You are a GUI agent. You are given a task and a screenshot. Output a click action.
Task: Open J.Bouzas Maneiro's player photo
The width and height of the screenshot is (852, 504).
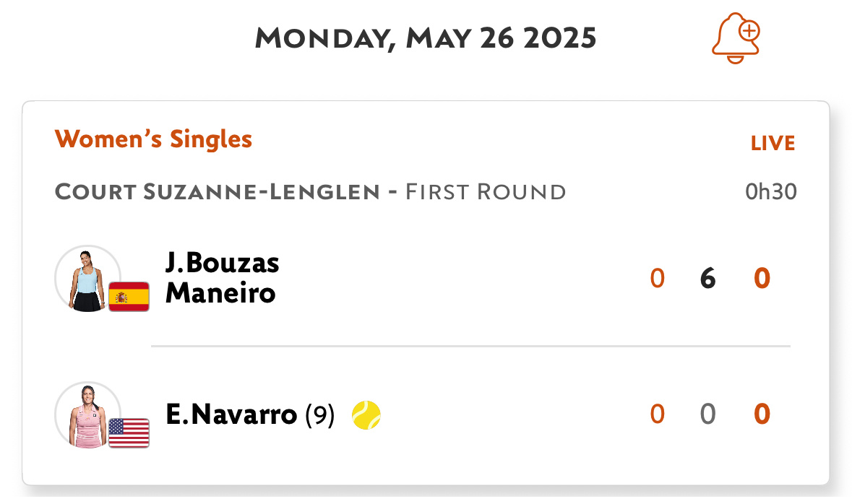click(x=87, y=279)
